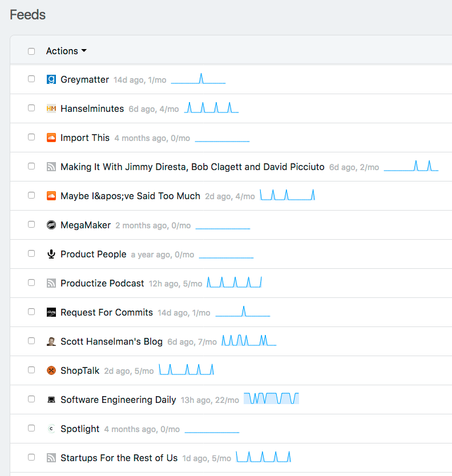Tick checkbox for Maybe I've Said Too Much
Viewport: 452px width, 476px height.
31,195
